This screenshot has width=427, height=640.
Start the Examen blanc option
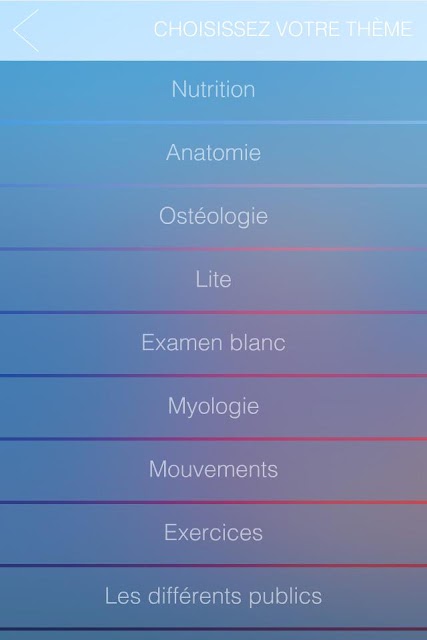tap(214, 344)
